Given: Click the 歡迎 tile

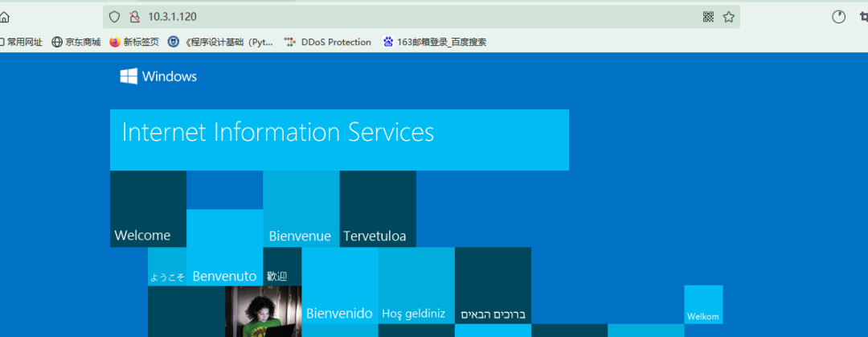Looking at the screenshot, I should point(282,266).
